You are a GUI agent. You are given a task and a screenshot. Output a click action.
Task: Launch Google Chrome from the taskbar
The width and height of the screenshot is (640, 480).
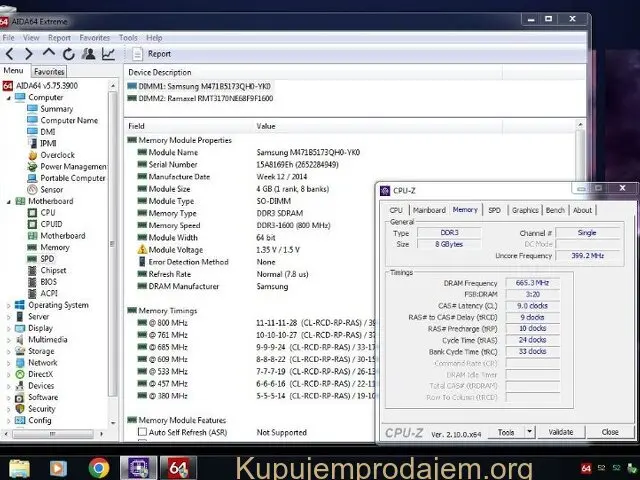pyautogui.click(x=98, y=466)
